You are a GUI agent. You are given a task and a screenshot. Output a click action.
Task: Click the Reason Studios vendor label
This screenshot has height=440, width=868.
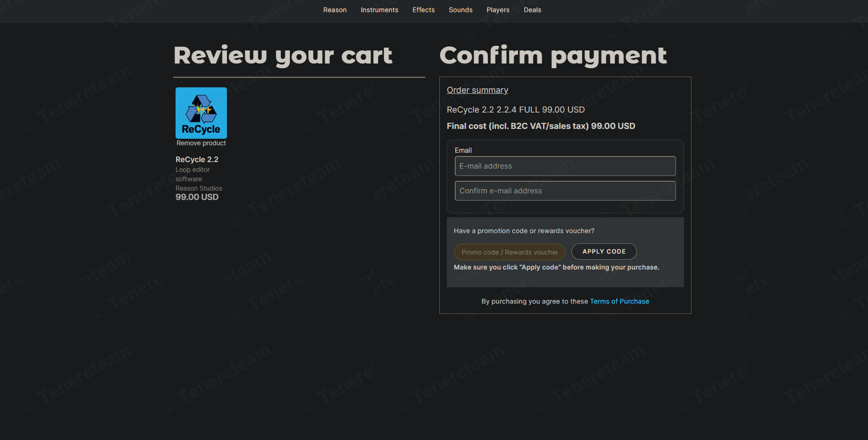(198, 188)
